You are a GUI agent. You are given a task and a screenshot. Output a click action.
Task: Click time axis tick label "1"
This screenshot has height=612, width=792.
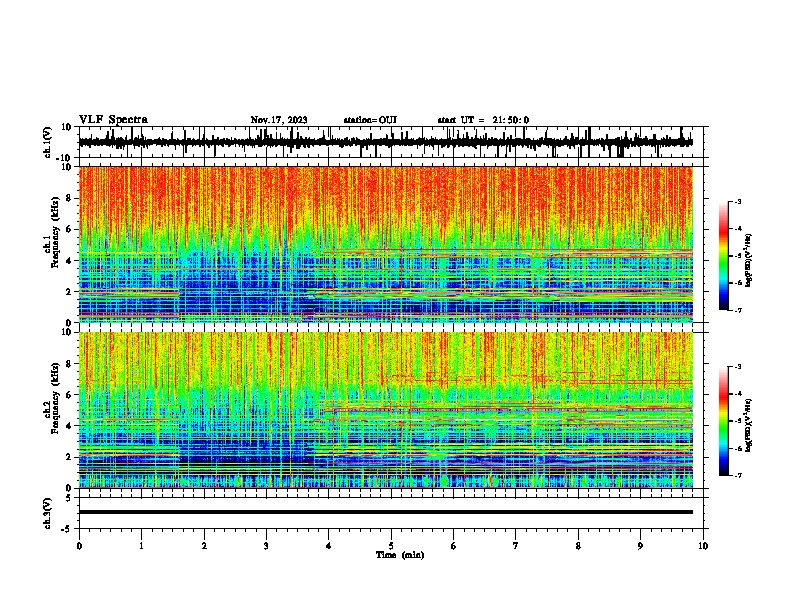tap(141, 546)
